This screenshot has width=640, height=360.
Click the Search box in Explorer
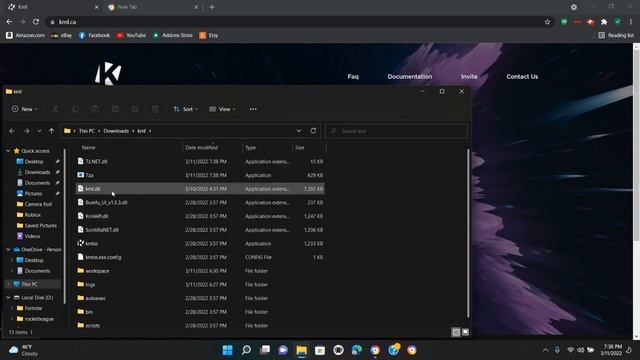[x=396, y=131]
